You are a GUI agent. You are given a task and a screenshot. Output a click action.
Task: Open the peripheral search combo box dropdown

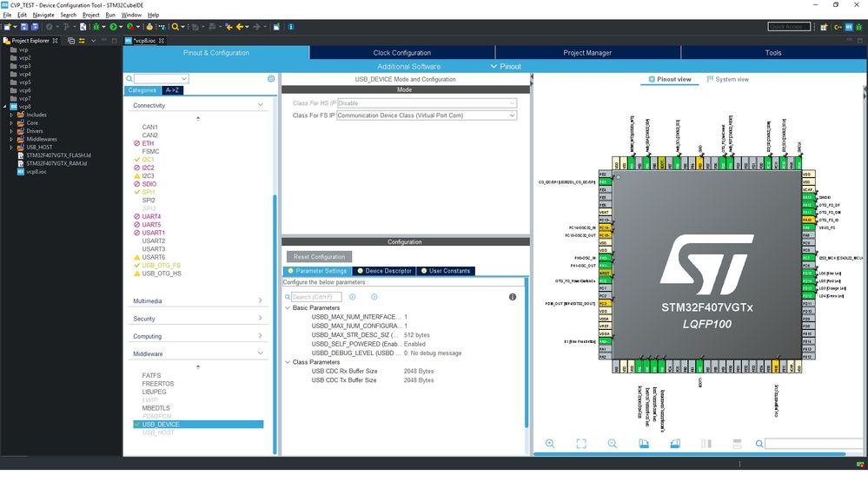point(184,78)
